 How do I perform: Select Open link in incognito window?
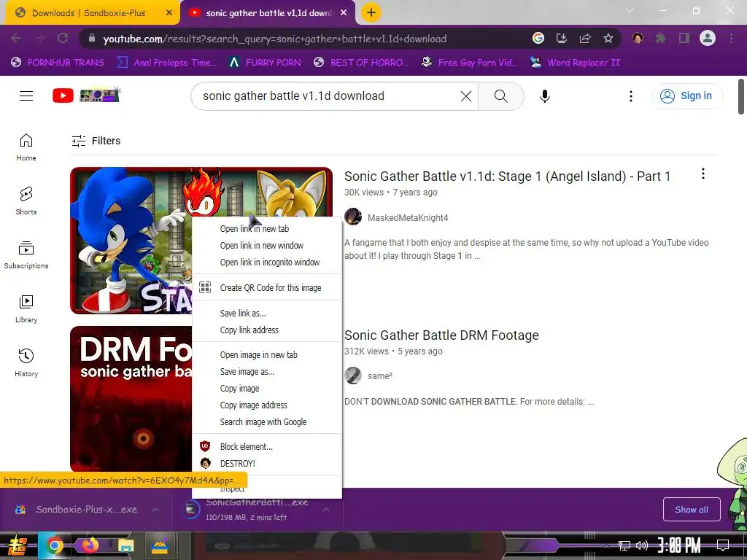[267, 262]
